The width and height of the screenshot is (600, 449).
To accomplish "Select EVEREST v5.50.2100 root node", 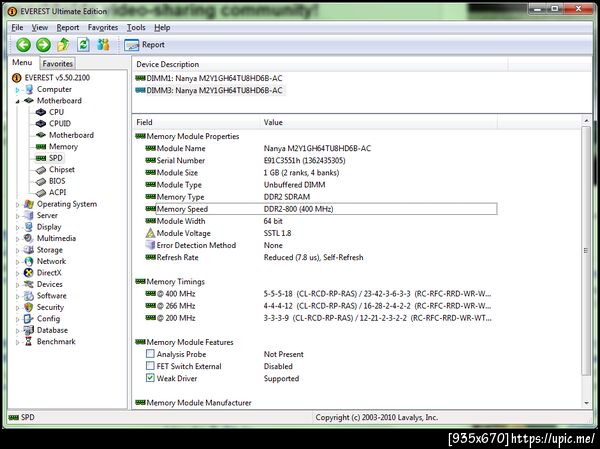I will [57, 78].
